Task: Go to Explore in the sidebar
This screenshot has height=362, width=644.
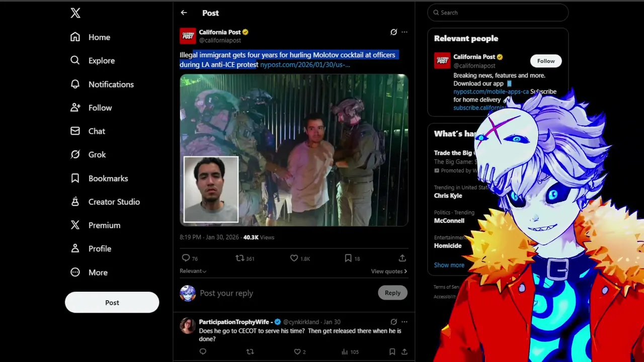Action: coord(92,60)
